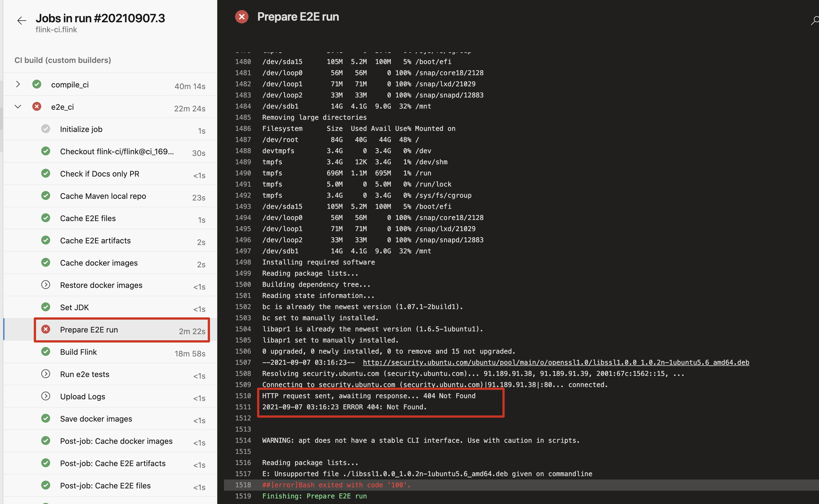Viewport: 819px width, 504px height.
Task: Click the highlighted Bash exited error log line
Action: [336, 485]
